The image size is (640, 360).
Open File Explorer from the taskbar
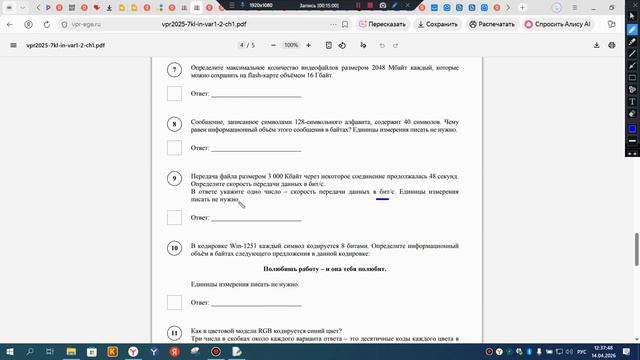71,351
